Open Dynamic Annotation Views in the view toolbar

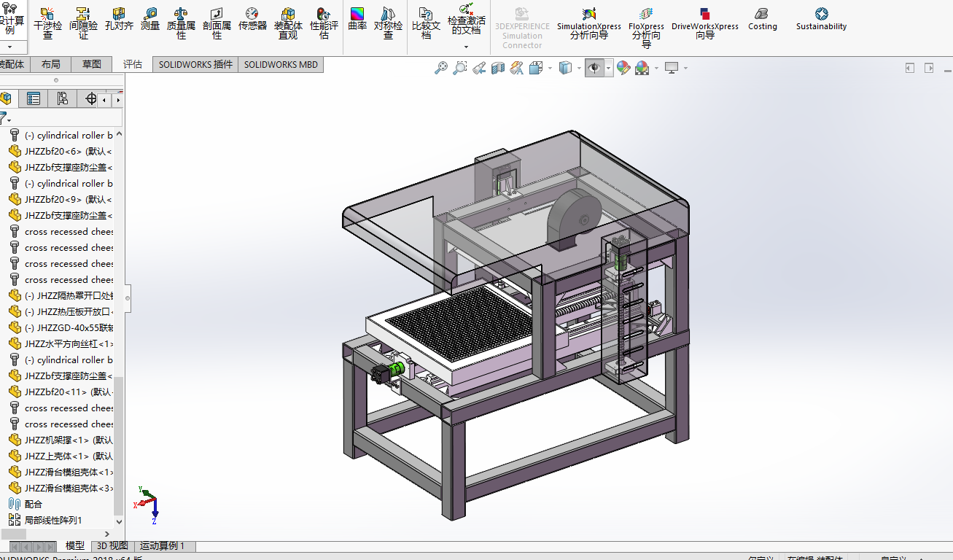pos(517,68)
